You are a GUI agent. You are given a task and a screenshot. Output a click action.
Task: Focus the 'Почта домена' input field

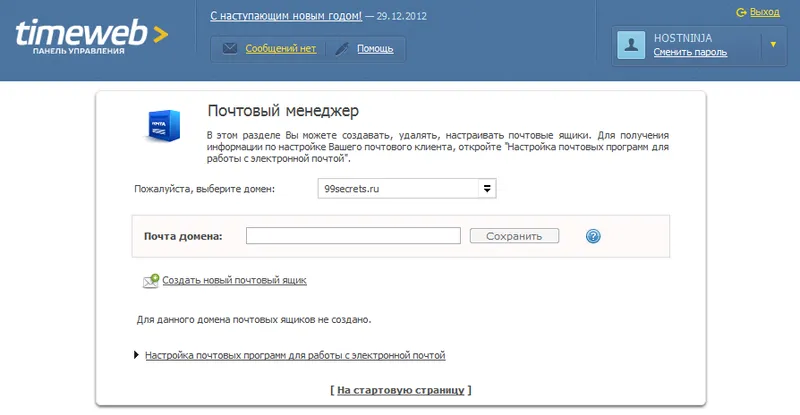[353, 236]
